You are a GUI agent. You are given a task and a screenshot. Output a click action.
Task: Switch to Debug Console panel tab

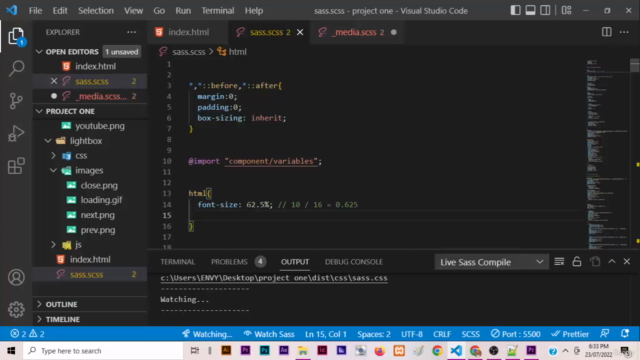[x=354, y=262]
